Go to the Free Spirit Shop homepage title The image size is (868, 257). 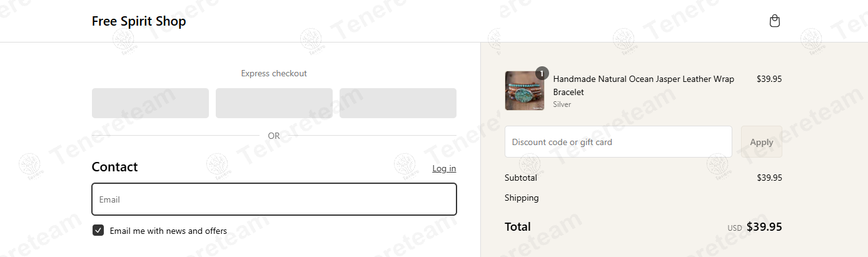139,21
